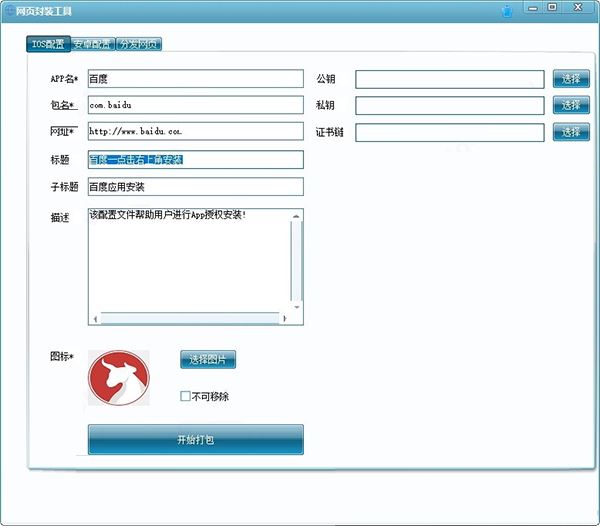Choose a file with 公钥 选择 button
Image resolution: width=600 pixels, height=526 pixels.
pyautogui.click(x=571, y=79)
